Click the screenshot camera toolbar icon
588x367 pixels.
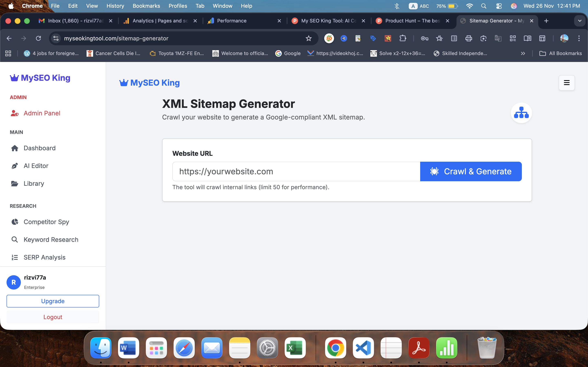pos(483,38)
